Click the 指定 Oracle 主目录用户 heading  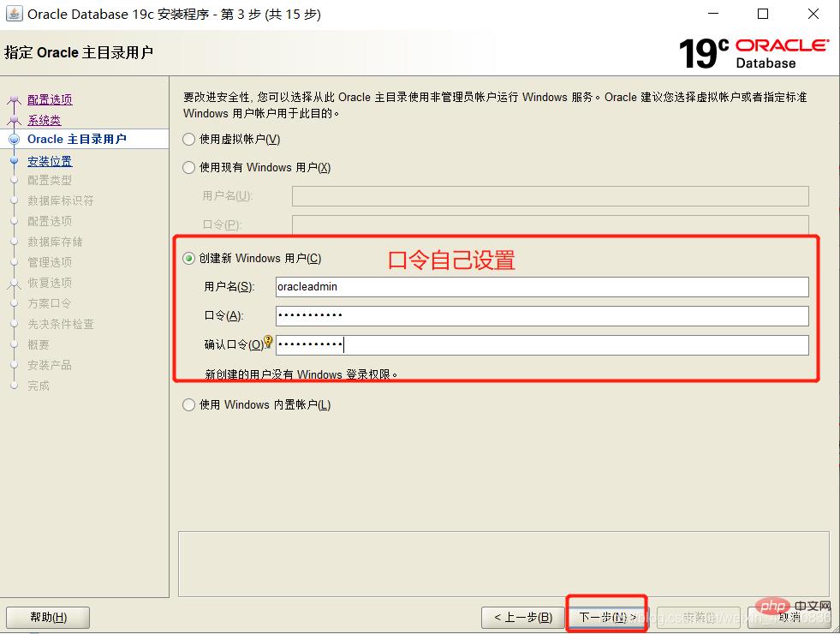(x=79, y=52)
